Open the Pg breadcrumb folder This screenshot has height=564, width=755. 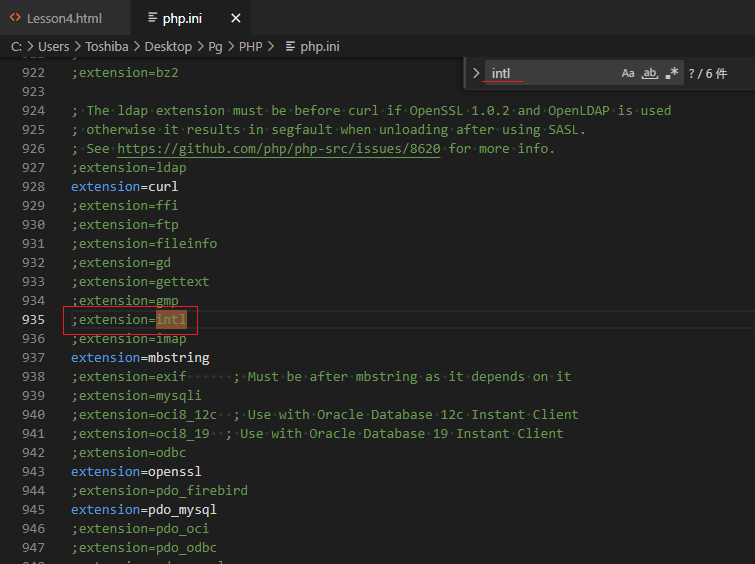click(215, 47)
